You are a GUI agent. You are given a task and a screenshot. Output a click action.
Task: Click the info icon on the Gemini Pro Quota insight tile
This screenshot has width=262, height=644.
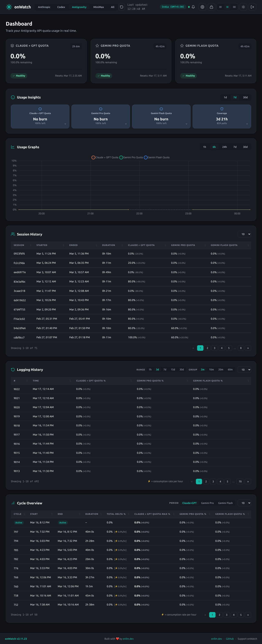pyautogui.click(x=101, y=109)
